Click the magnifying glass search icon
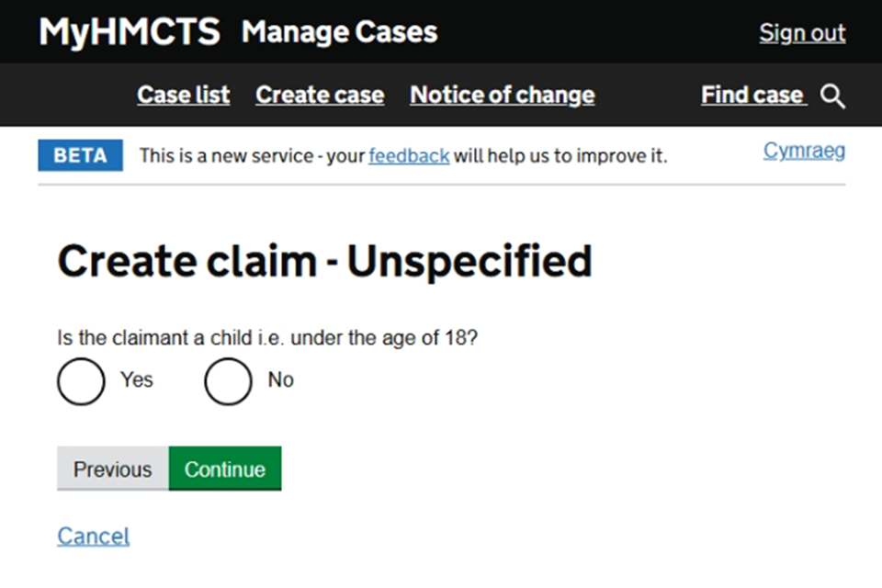The width and height of the screenshot is (882, 588). click(x=832, y=96)
